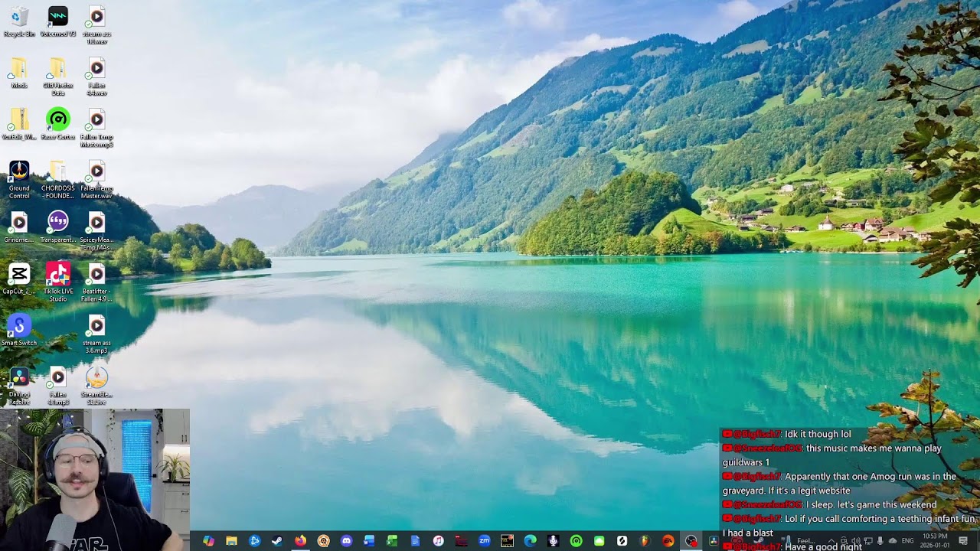The height and width of the screenshot is (551, 980).
Task: Open the Zoom app in the taskbar
Action: click(x=484, y=541)
